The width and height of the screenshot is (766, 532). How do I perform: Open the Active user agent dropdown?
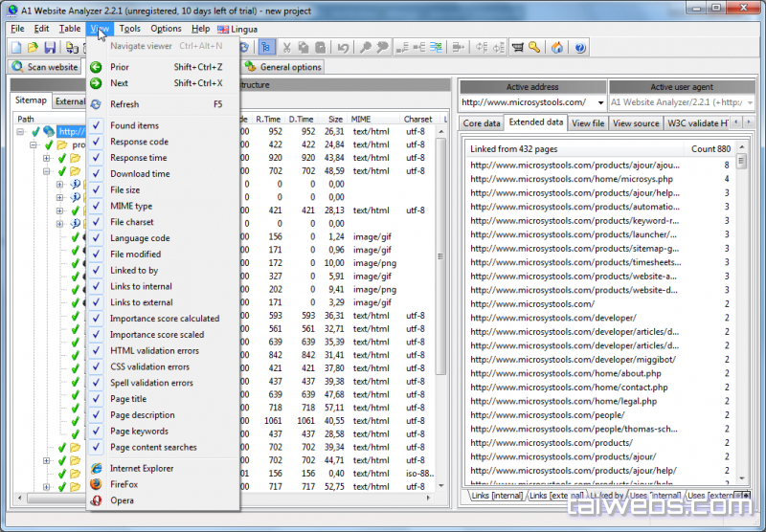tap(748, 102)
